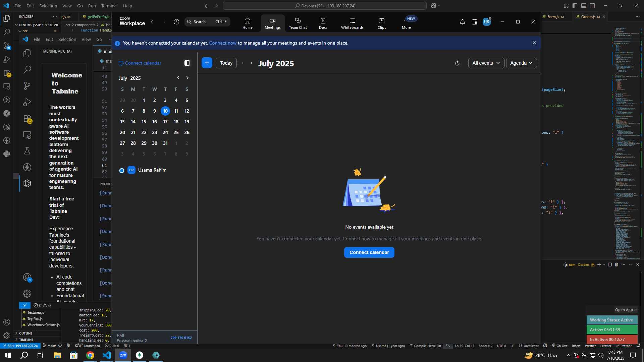644x362 pixels.
Task: Click the Open App button
Action: pyautogui.click(x=626, y=310)
